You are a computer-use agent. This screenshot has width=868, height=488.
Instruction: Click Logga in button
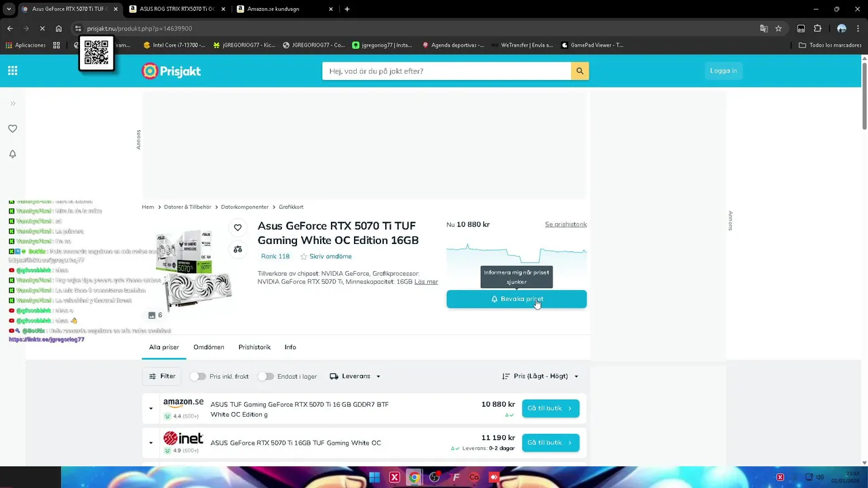coord(723,70)
